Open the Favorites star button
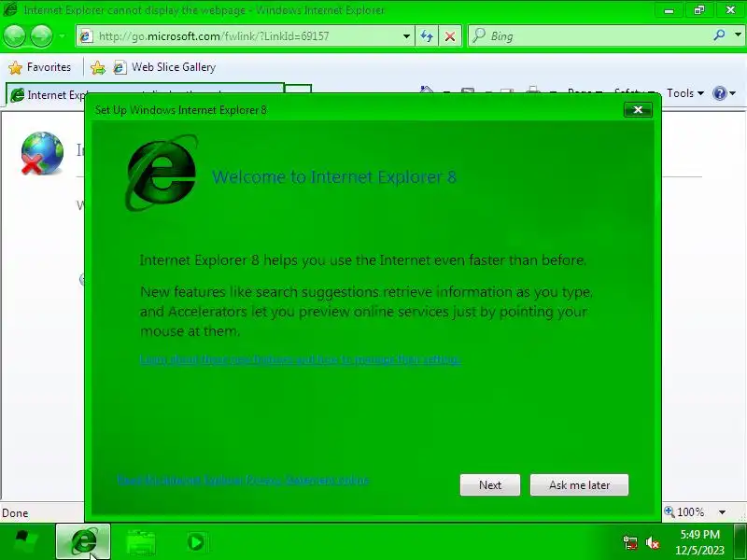The image size is (747, 560). pos(39,67)
